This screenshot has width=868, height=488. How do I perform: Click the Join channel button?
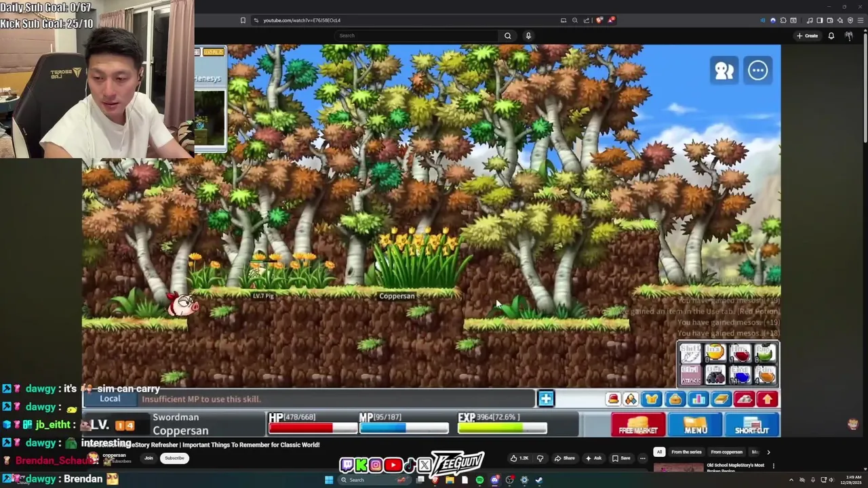click(x=149, y=458)
